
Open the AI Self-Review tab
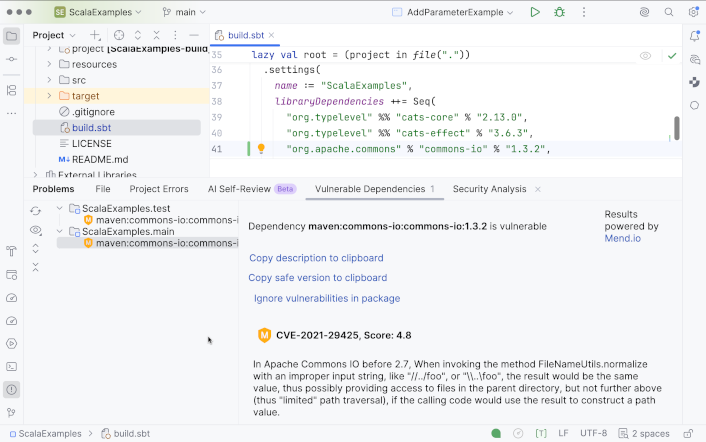(251, 189)
